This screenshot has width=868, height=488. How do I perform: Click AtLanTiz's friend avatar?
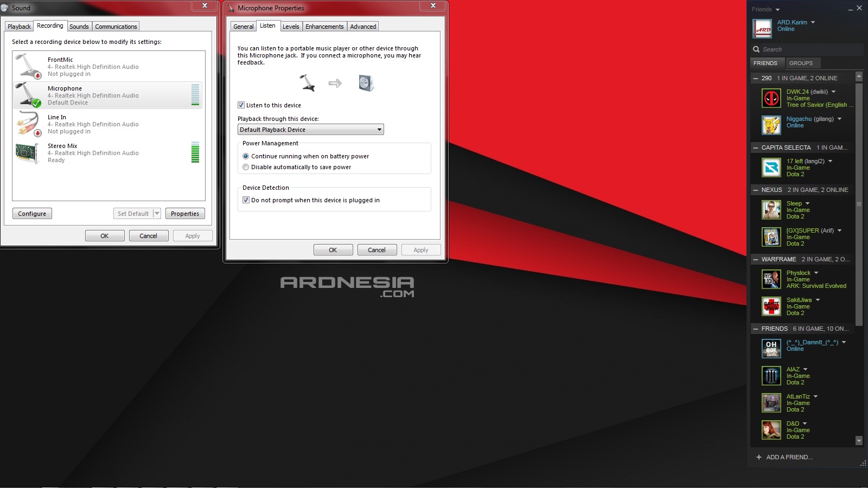point(771,403)
